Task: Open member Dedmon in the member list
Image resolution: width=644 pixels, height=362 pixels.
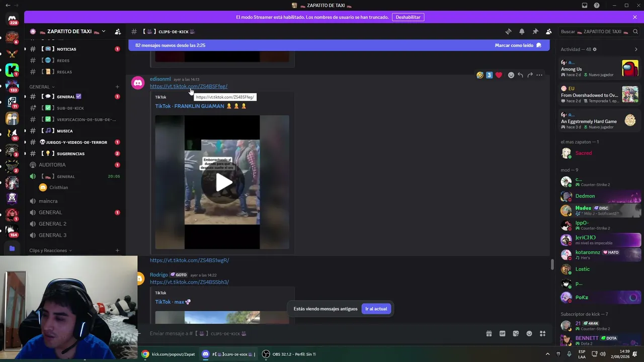Action: 600,196
